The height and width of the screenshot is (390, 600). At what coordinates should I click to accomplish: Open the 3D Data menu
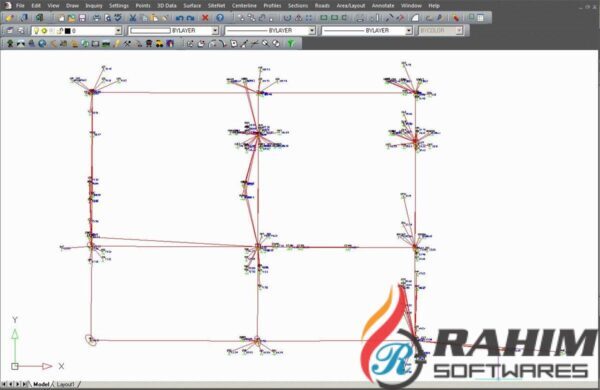pos(167,6)
